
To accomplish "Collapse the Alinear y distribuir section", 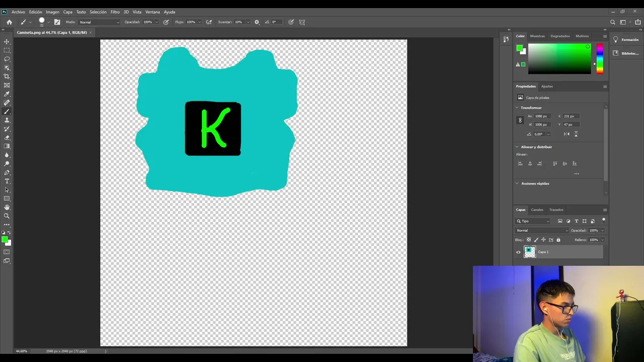I will pyautogui.click(x=517, y=147).
